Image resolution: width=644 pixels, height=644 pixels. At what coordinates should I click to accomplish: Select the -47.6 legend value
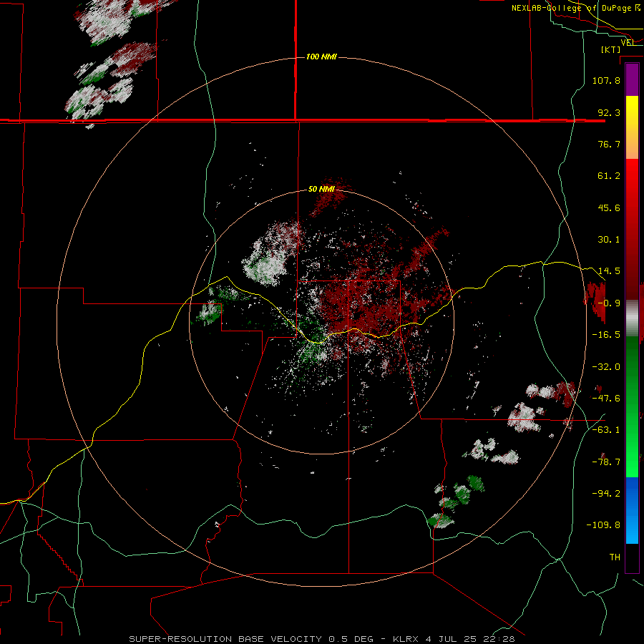pos(606,399)
